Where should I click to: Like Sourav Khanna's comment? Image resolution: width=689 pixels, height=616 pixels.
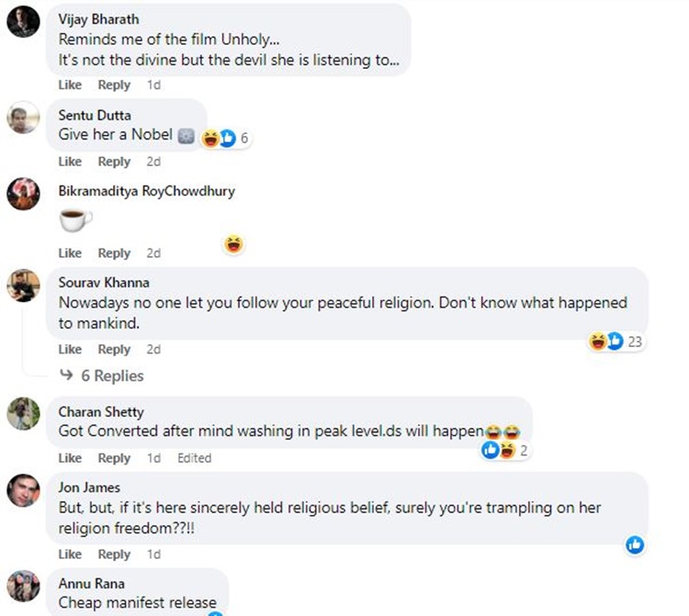[x=70, y=349]
